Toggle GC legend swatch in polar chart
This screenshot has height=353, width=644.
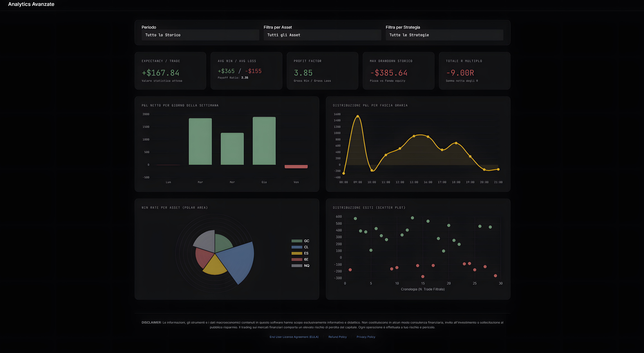coord(297,241)
